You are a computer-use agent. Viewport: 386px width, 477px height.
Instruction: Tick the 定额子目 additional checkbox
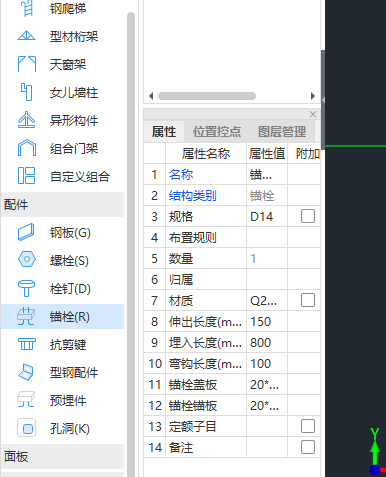click(308, 426)
